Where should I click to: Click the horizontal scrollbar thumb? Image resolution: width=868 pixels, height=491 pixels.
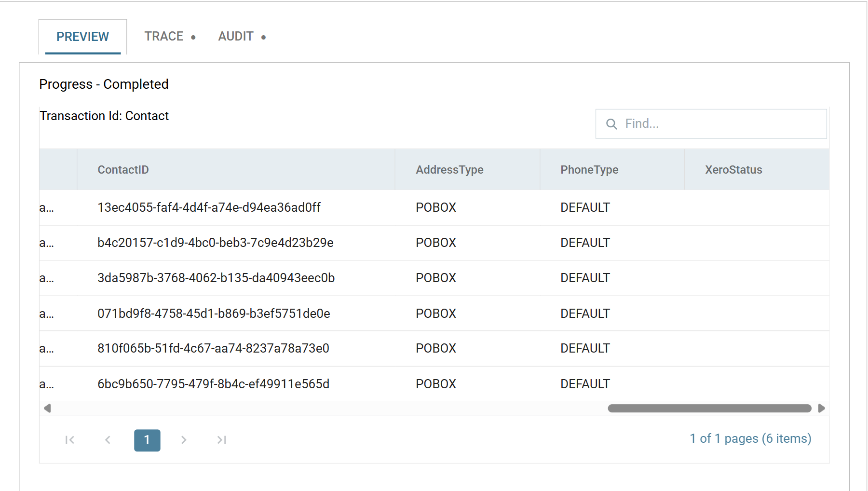click(709, 409)
